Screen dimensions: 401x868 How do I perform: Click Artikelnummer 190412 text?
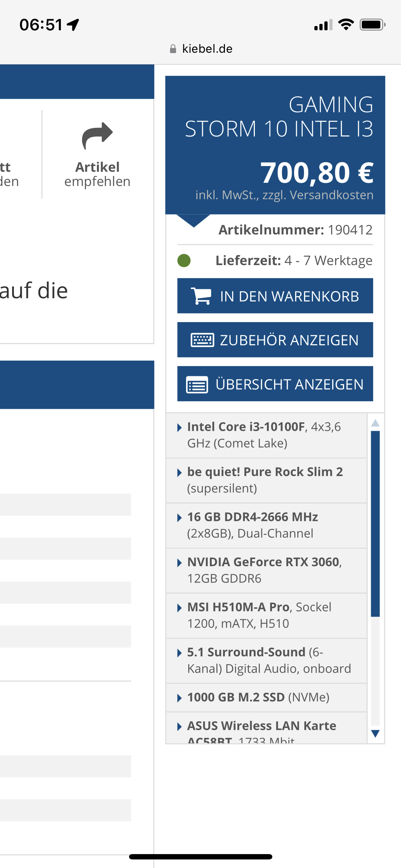(295, 230)
